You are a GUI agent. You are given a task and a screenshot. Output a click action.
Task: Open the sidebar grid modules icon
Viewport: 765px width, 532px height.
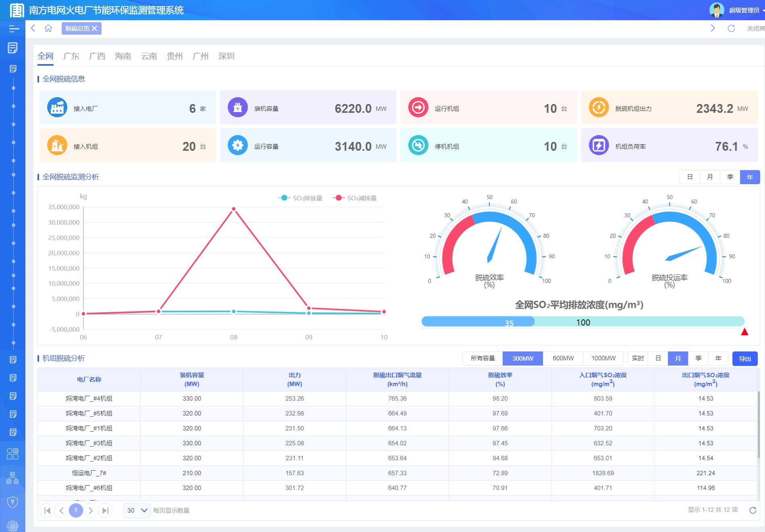pos(12,454)
